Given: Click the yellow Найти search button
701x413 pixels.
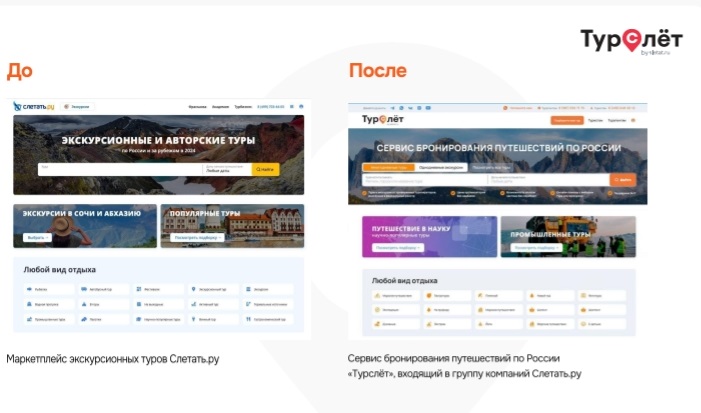Looking at the screenshot, I should point(266,169).
